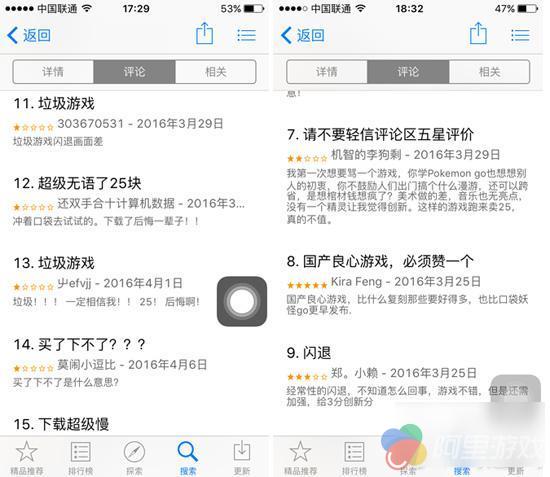Tap the share icon in right screen
Viewport: 550px width, 477px height.
[x=478, y=34]
